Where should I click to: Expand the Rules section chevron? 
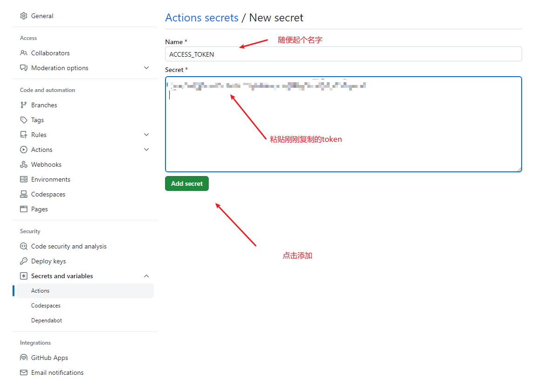(x=146, y=135)
